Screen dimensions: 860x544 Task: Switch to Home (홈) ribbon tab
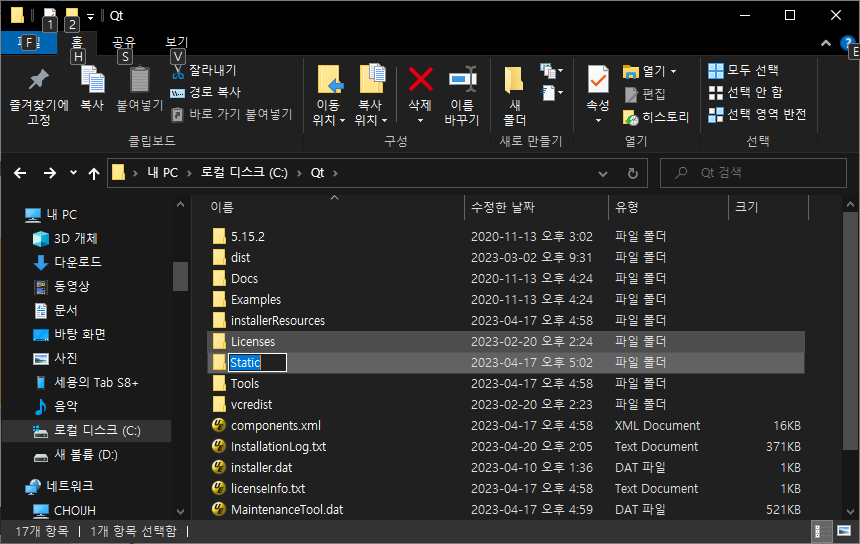click(77, 43)
